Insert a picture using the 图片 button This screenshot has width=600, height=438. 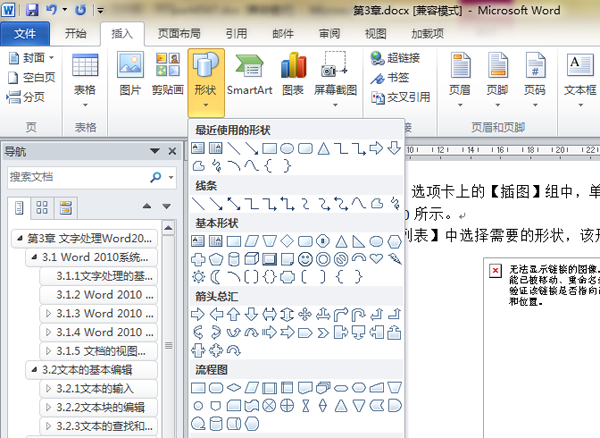point(130,75)
